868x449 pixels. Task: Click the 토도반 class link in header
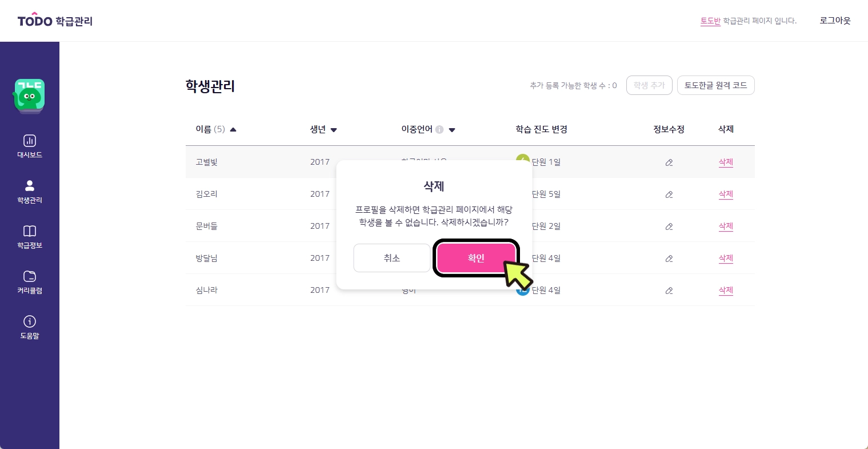coord(710,21)
